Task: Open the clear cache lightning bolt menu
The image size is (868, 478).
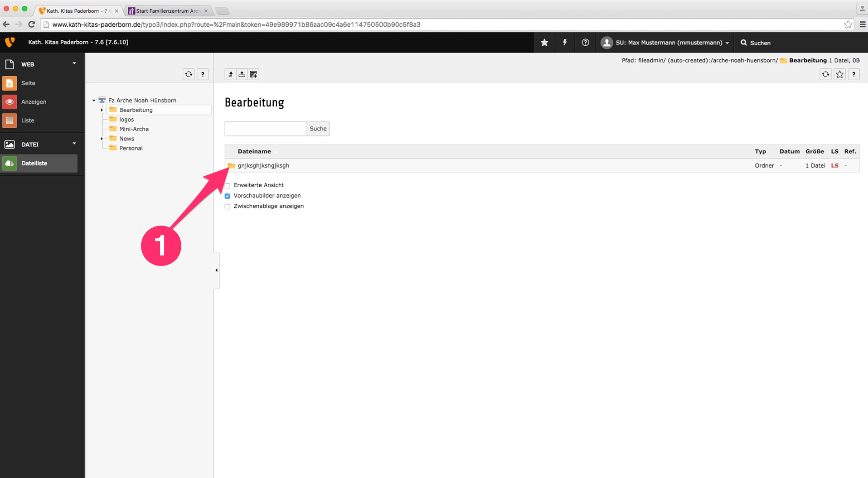Action: [x=565, y=43]
